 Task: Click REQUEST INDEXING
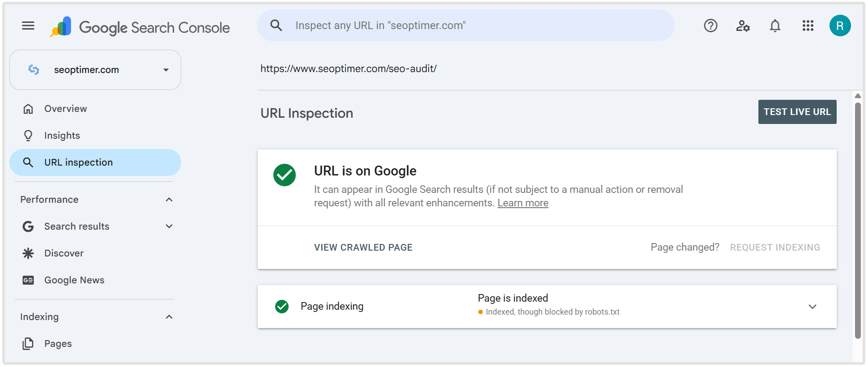pyautogui.click(x=775, y=248)
